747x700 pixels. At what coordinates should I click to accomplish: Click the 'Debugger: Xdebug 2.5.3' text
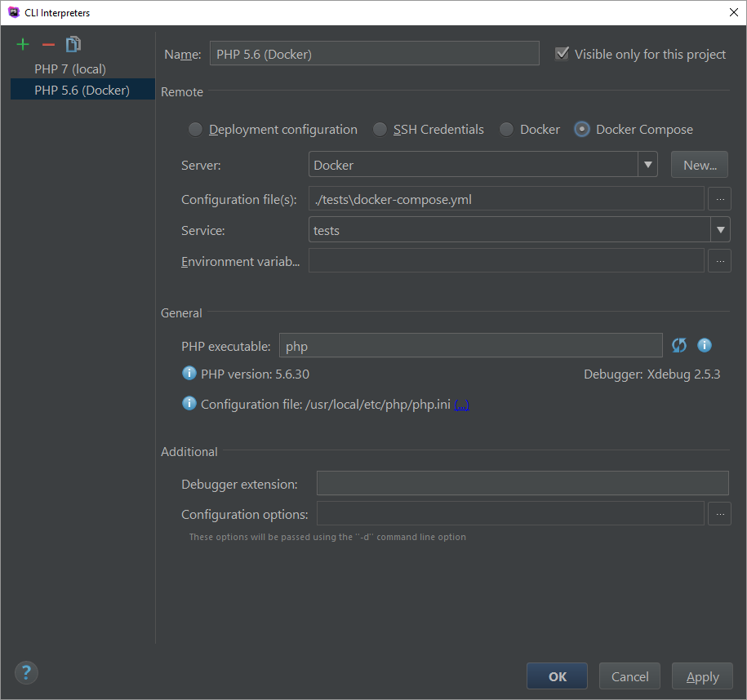coord(651,374)
